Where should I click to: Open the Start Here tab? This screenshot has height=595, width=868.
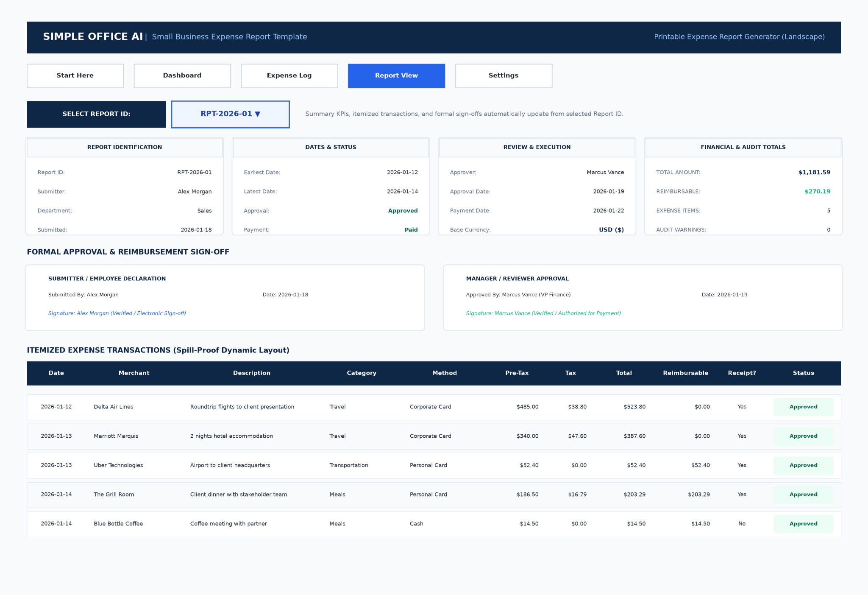click(75, 76)
